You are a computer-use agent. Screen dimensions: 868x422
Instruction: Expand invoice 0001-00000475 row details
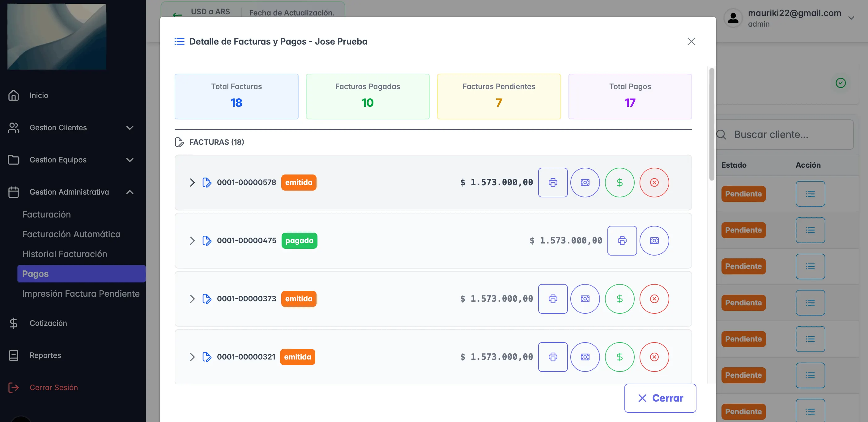point(192,240)
